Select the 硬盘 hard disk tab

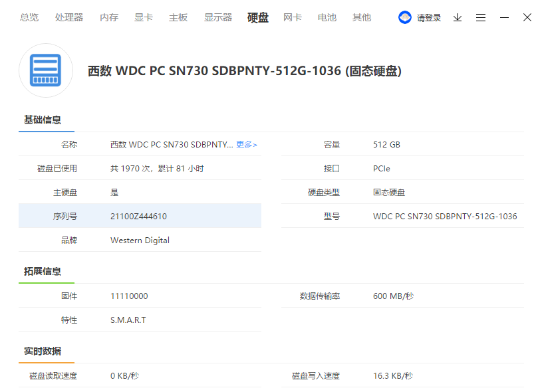[258, 17]
